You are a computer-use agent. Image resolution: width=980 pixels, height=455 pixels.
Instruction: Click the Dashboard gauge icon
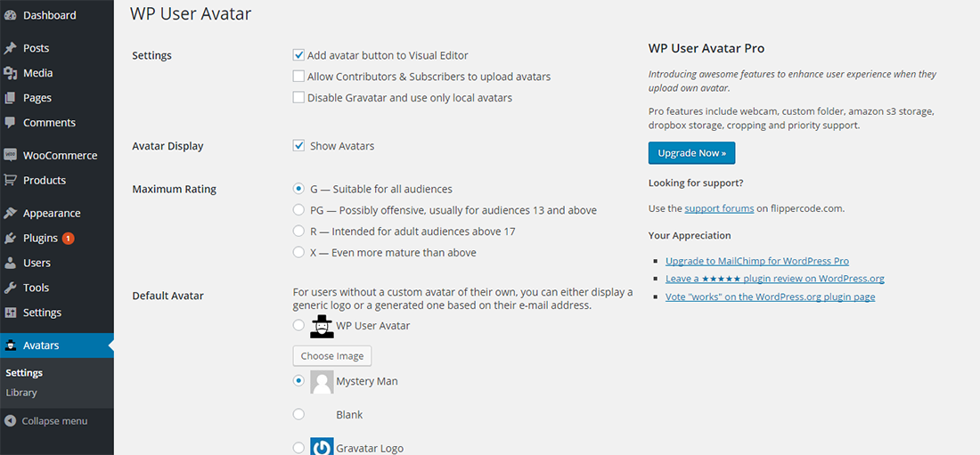click(10, 15)
